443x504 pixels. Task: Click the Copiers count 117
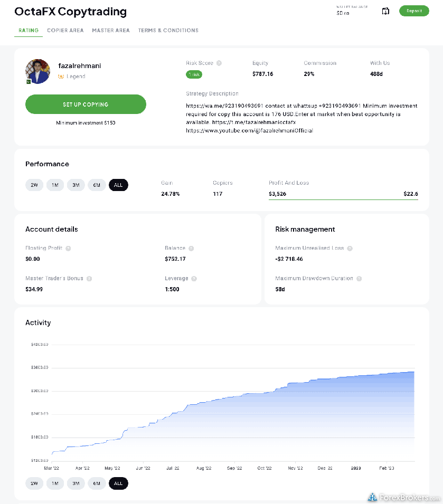click(x=218, y=194)
